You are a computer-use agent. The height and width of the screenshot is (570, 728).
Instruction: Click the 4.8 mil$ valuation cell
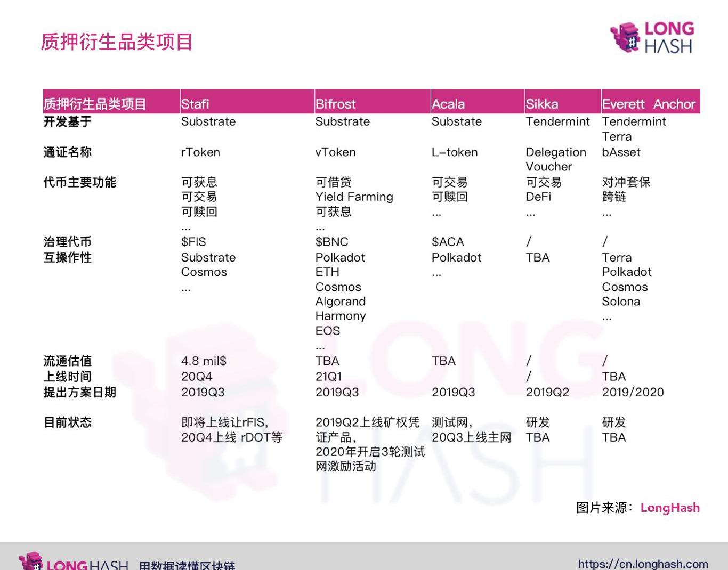coord(204,361)
